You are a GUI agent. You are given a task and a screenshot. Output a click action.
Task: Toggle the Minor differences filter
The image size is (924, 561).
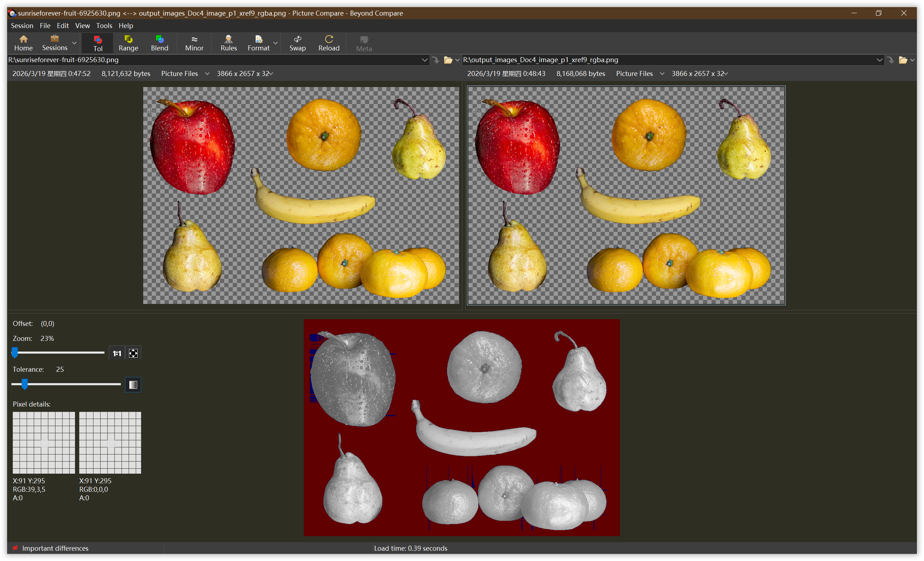point(194,43)
